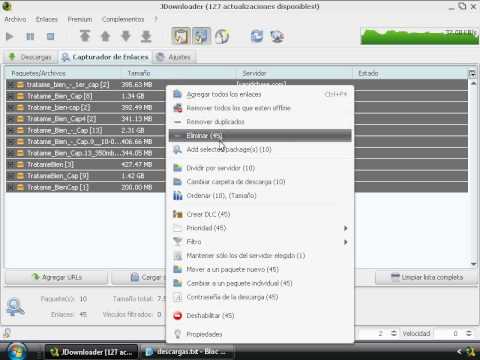Image resolution: width=480 pixels, height=360 pixels.
Task: Sort by Paquetes/Archivos column header
Action: [63, 73]
